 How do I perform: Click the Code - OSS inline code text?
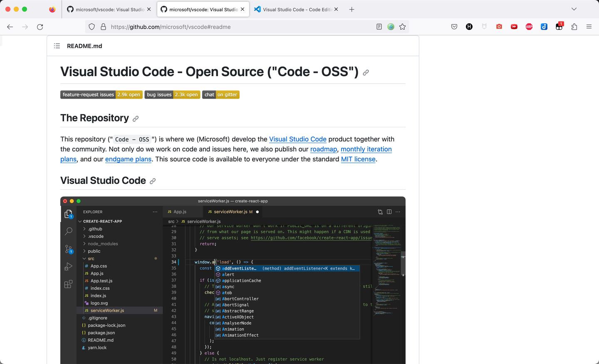tap(132, 139)
